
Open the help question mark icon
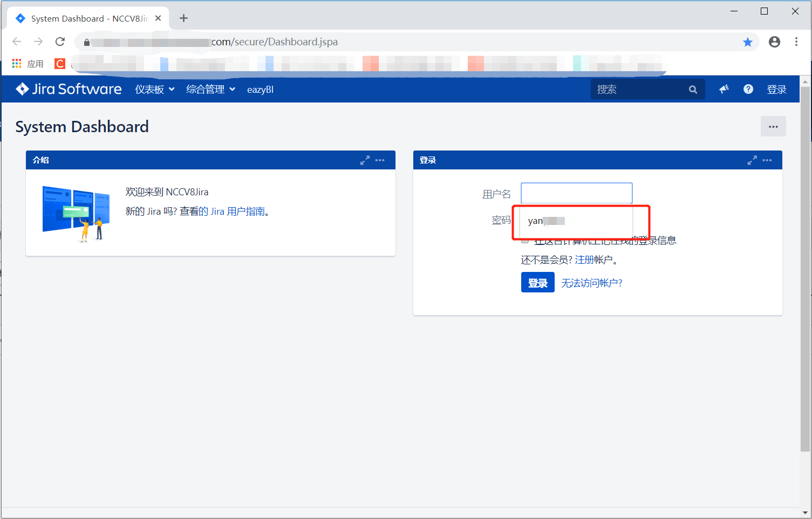point(748,89)
